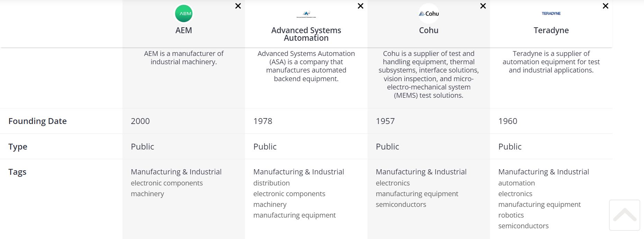Remove Teradyne from the comparison

606,6
